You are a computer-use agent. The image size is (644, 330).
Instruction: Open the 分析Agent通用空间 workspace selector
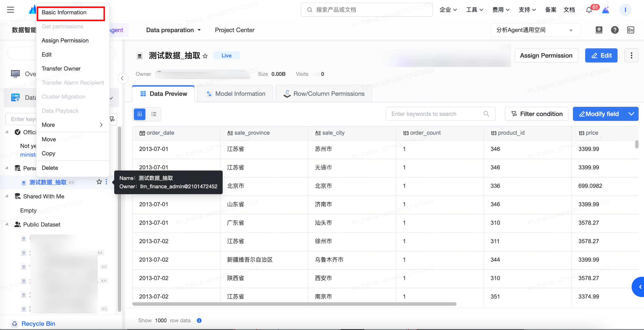[535, 30]
